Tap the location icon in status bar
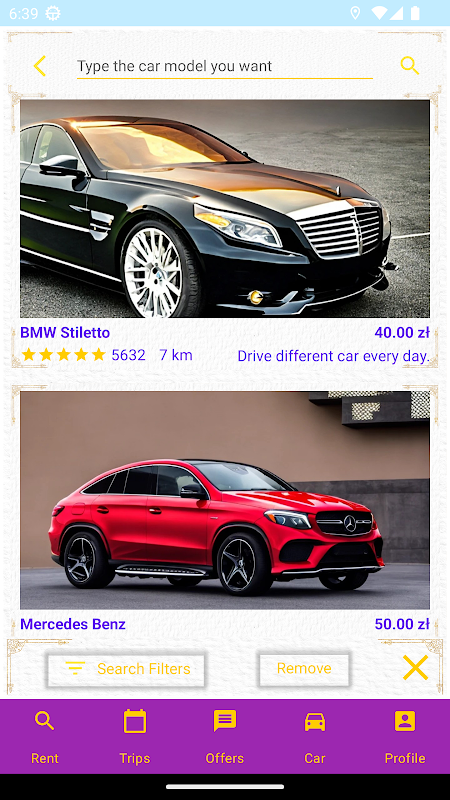Screen dimensions: 450x800 [355, 13]
